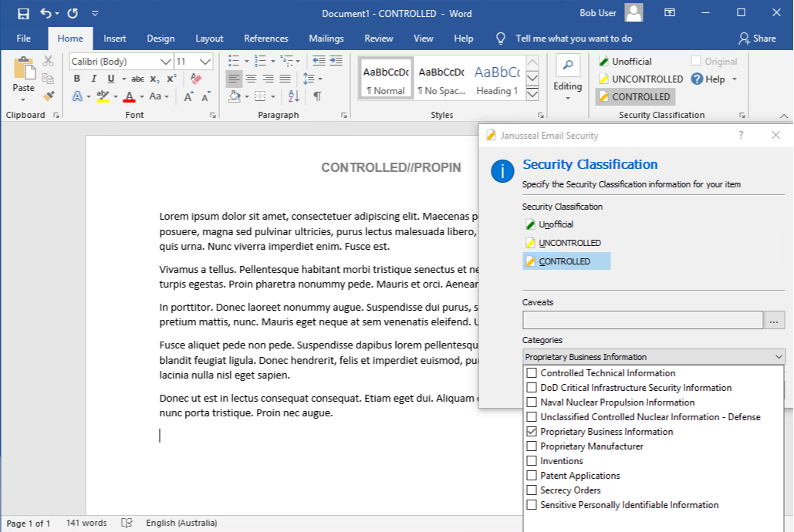Open the font size dropdown

(x=205, y=61)
